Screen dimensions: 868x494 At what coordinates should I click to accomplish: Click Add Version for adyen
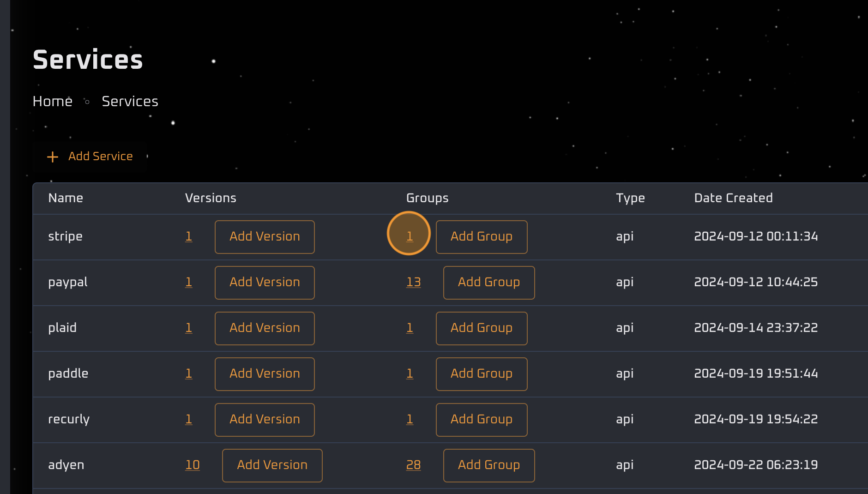tap(272, 465)
